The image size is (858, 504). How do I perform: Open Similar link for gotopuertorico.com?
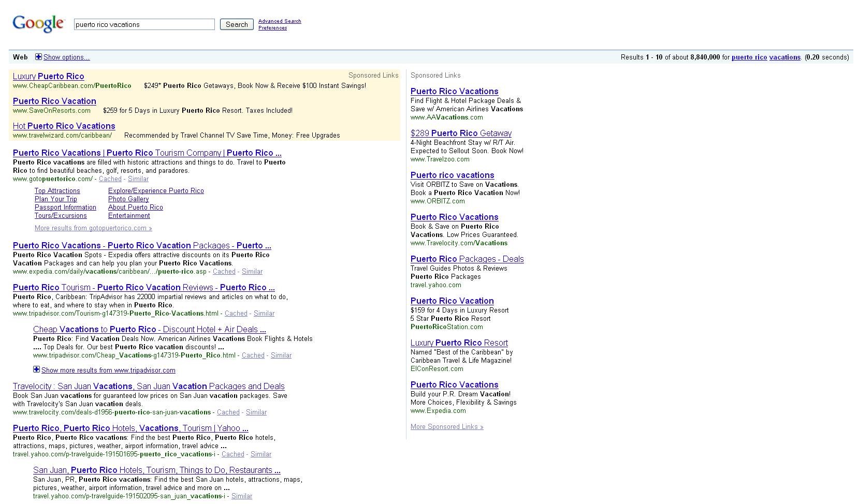[138, 179]
